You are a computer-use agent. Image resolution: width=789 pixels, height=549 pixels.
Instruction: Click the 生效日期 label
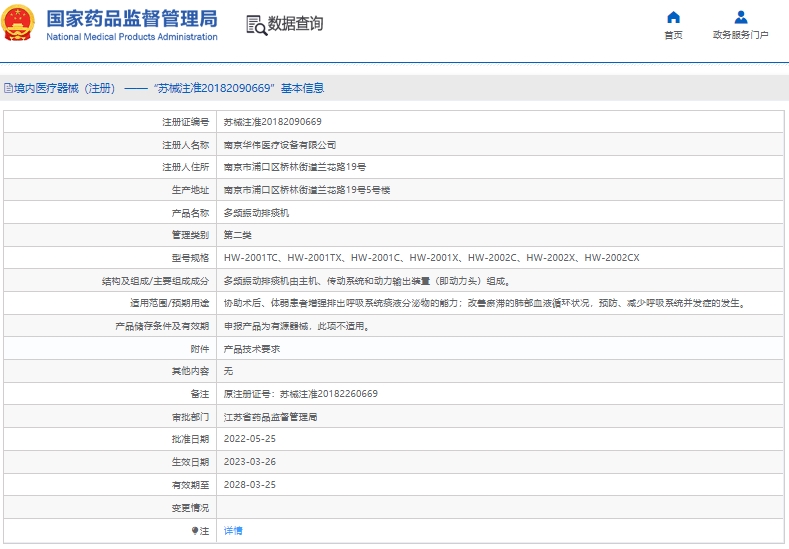190,461
